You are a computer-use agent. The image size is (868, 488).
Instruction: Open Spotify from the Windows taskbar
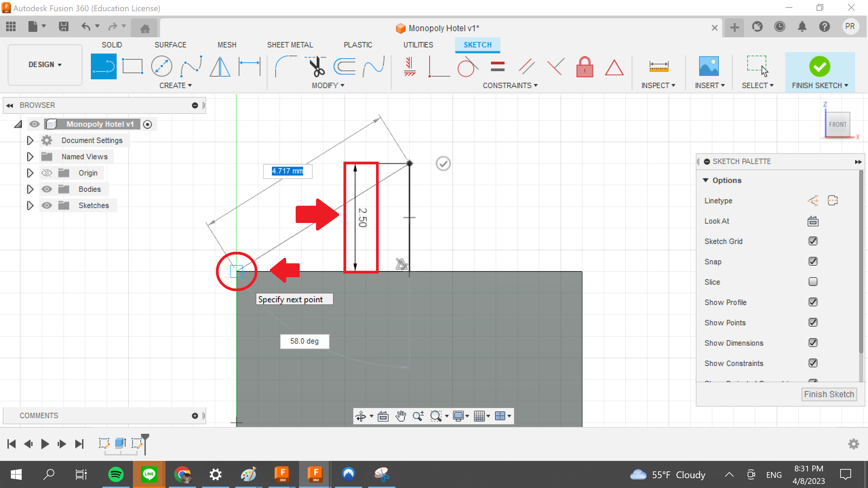tap(116, 474)
